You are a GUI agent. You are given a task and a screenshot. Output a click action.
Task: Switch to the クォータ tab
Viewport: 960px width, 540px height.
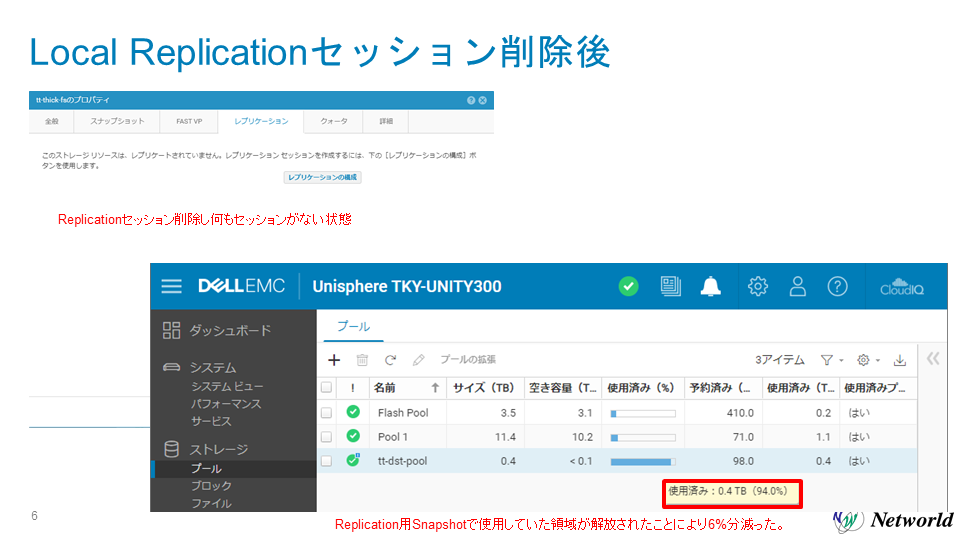(x=334, y=121)
